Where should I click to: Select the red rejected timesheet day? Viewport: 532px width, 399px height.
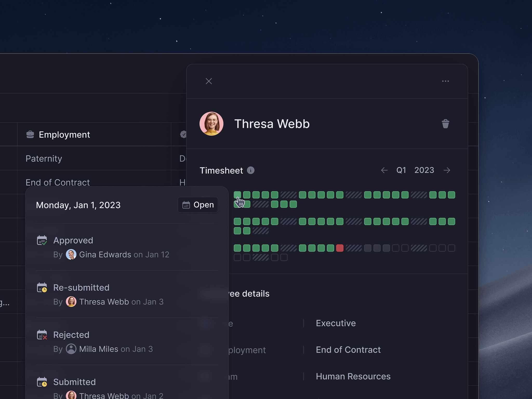click(x=340, y=248)
